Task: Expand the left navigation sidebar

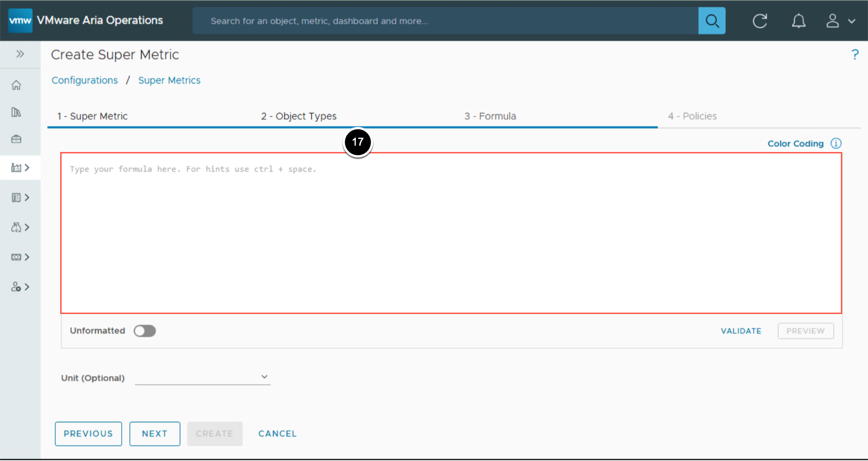Action: [x=20, y=54]
